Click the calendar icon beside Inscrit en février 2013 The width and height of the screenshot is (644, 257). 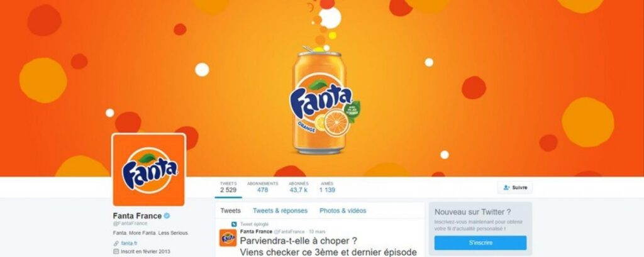[x=116, y=251]
